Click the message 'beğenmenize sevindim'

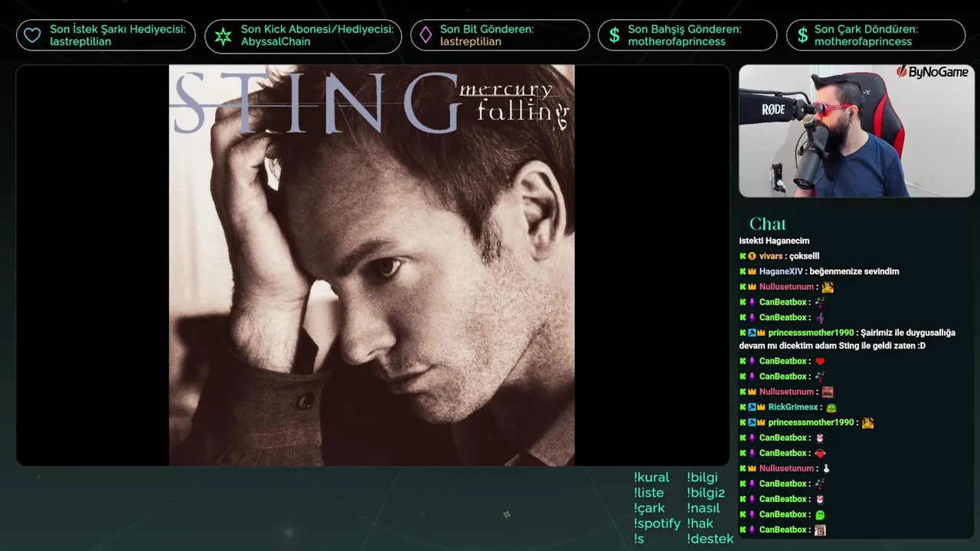(x=854, y=272)
